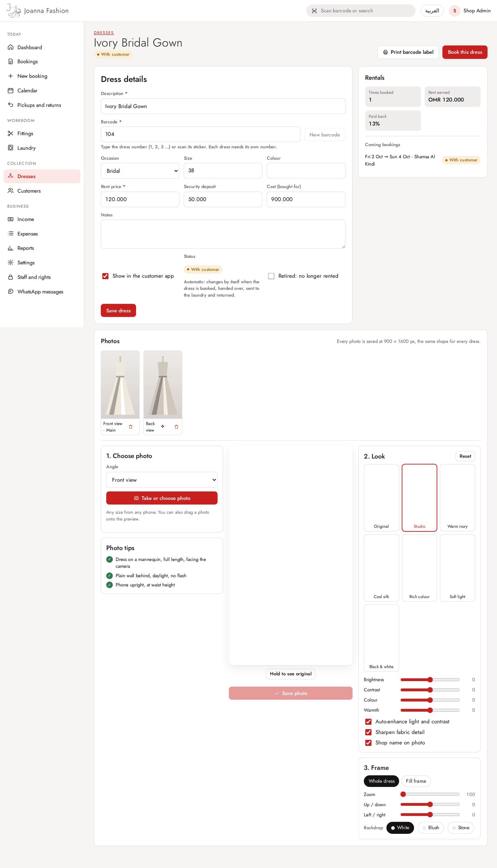Image resolution: width=497 pixels, height=868 pixels.
Task: Follow the DRESSES breadcrumb link
Action: (104, 33)
